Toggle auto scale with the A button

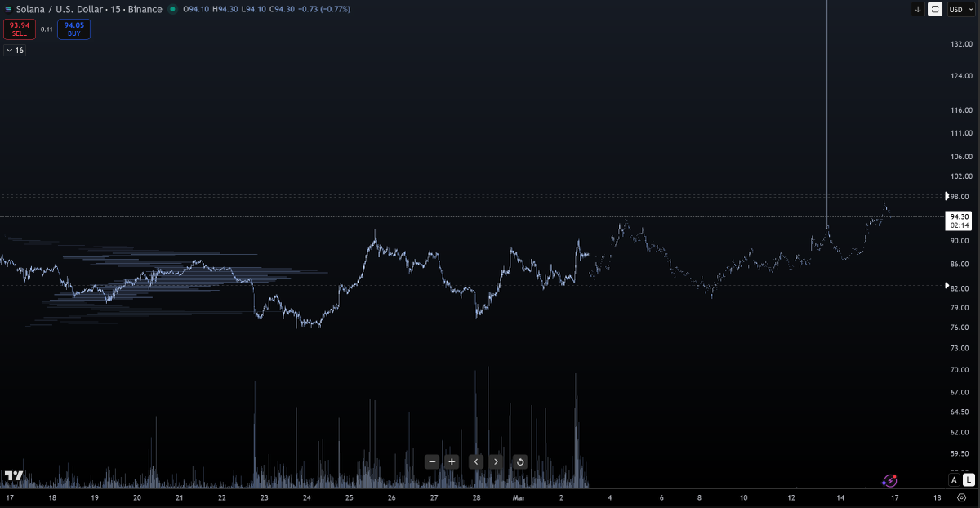tap(954, 479)
